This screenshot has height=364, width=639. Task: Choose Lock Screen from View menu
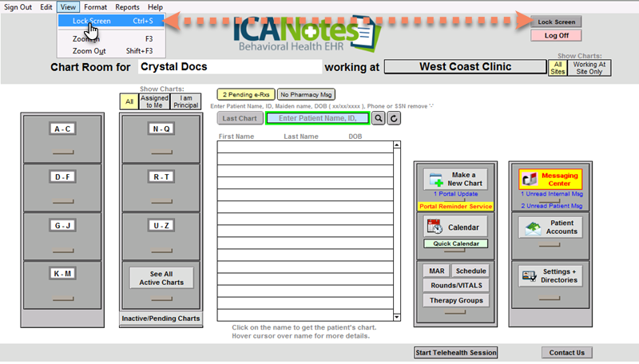[x=91, y=21]
